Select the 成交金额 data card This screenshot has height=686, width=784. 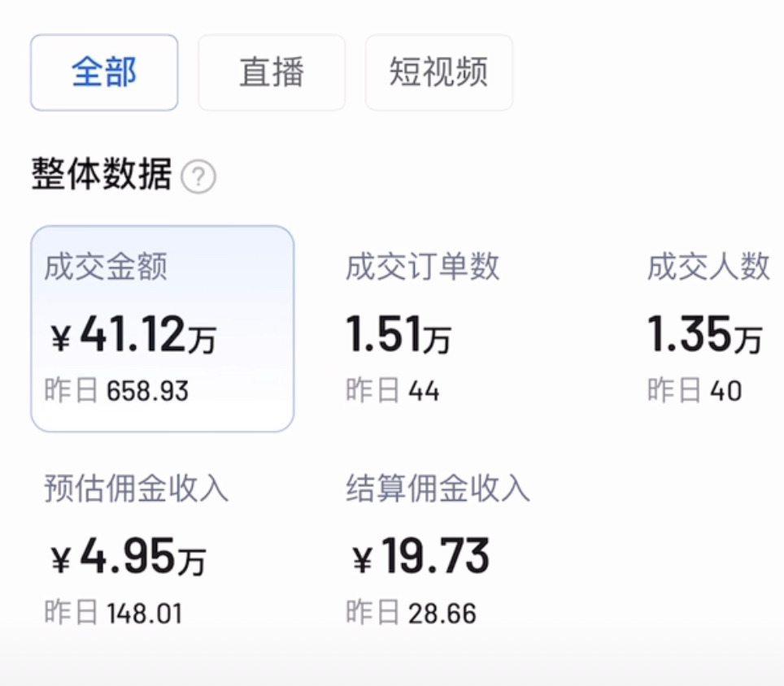click(x=162, y=328)
